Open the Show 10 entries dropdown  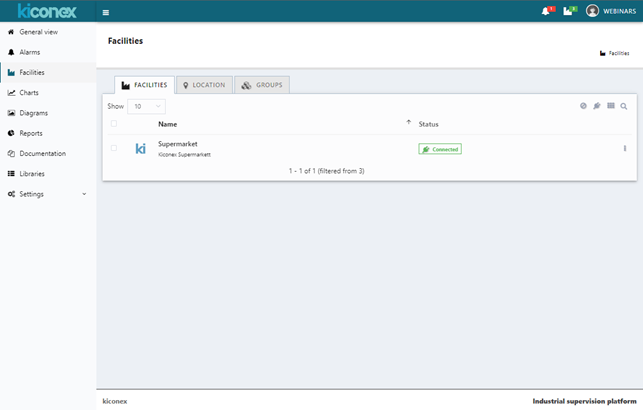[x=146, y=106]
